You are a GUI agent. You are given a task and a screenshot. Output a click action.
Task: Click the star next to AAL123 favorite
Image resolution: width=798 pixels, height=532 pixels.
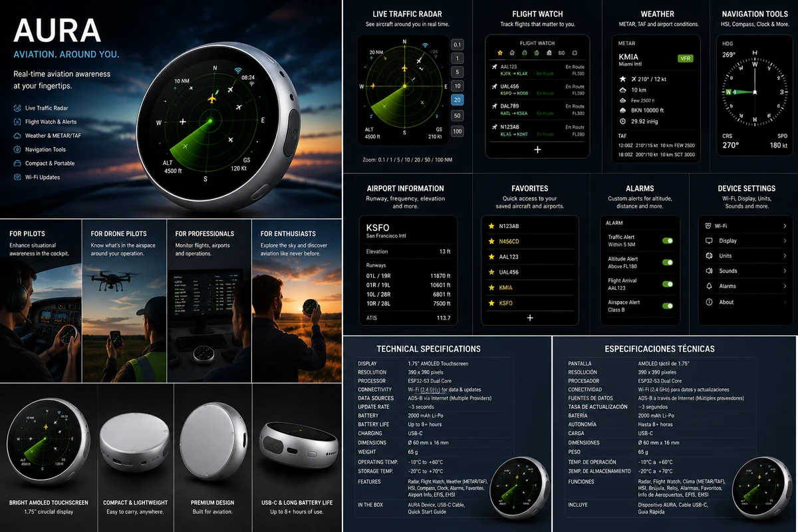pos(491,257)
